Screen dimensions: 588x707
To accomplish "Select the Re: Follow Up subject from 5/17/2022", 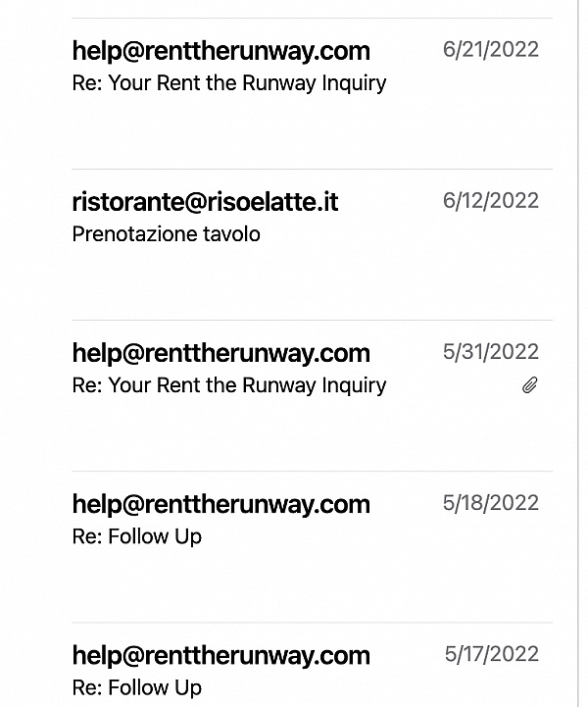I will (x=136, y=687).
